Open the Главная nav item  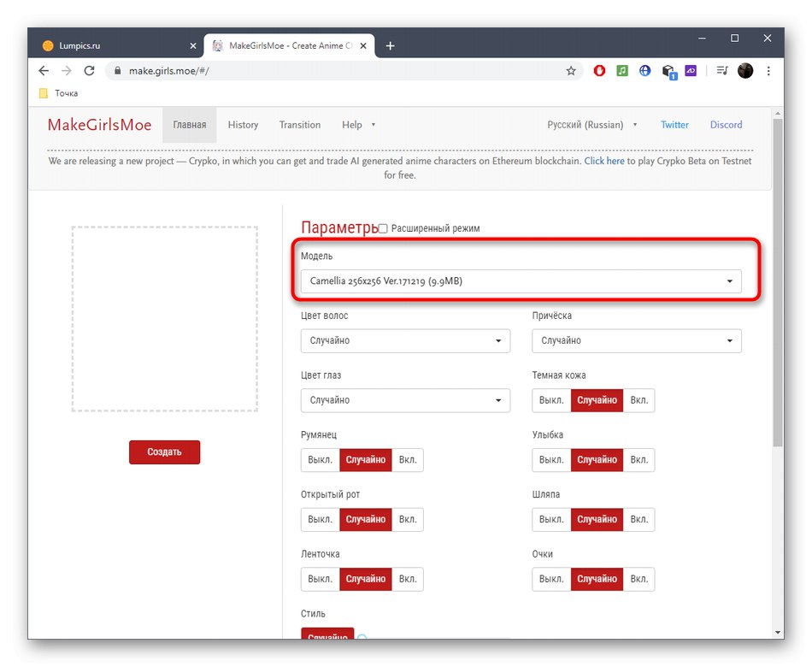(190, 125)
